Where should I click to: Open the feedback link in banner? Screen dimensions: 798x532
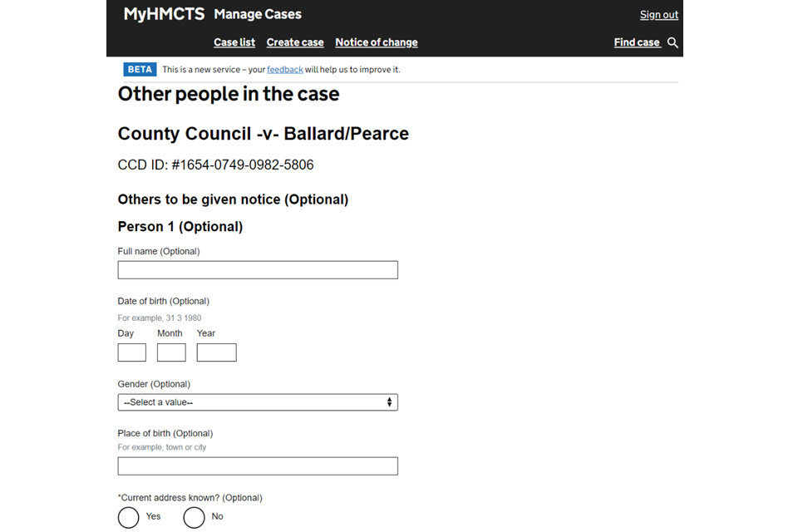284,70
